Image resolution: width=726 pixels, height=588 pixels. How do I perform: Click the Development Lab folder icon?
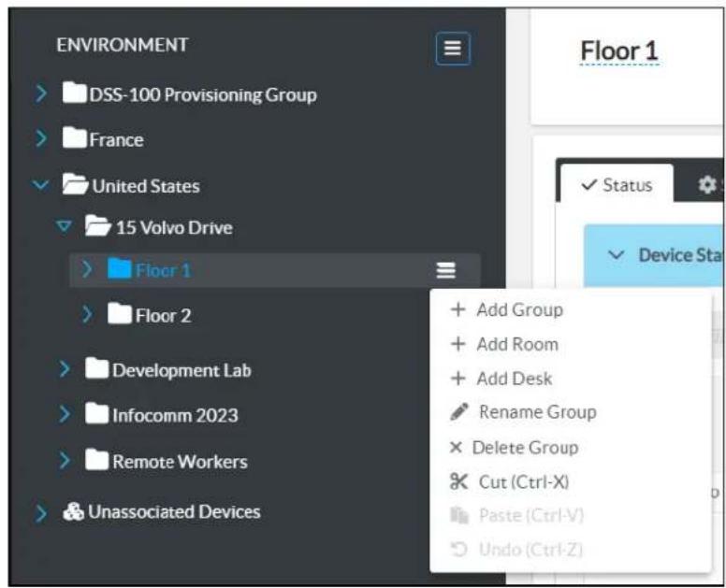click(97, 368)
